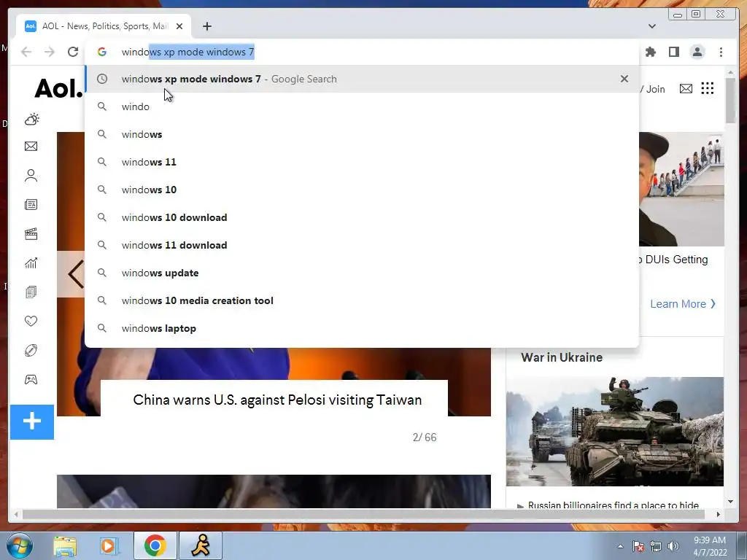Viewport: 747px width, 560px height.
Task: Pick 'windows 10 media creation tool' suggestion
Action: click(362, 300)
